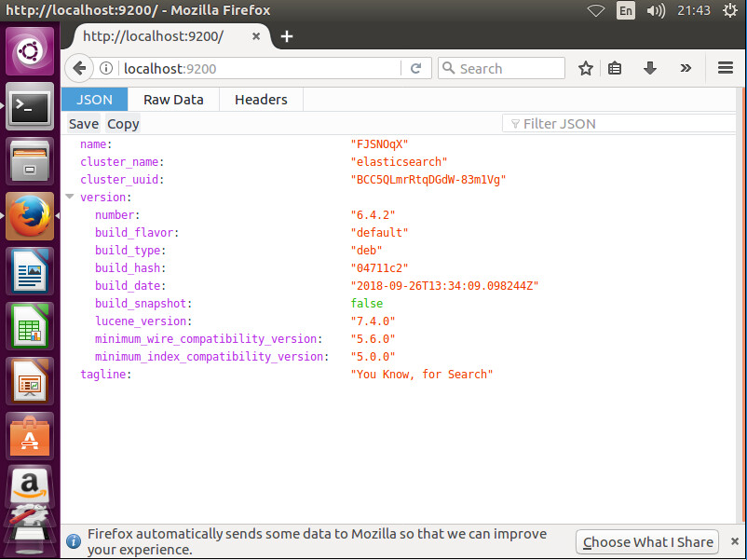This screenshot has width=747, height=560.
Task: Click the value "04711c2"
Action: (x=379, y=267)
